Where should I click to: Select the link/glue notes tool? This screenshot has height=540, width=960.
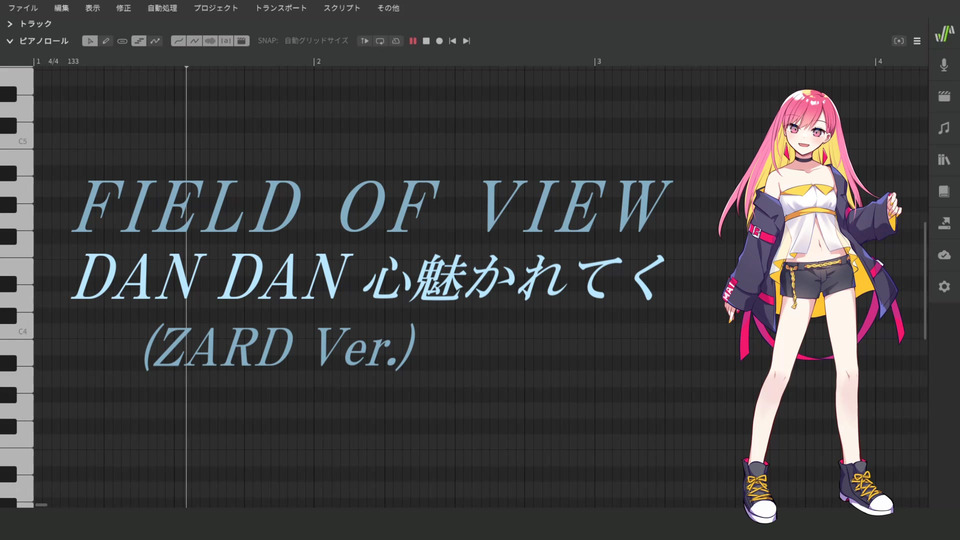[x=122, y=41]
